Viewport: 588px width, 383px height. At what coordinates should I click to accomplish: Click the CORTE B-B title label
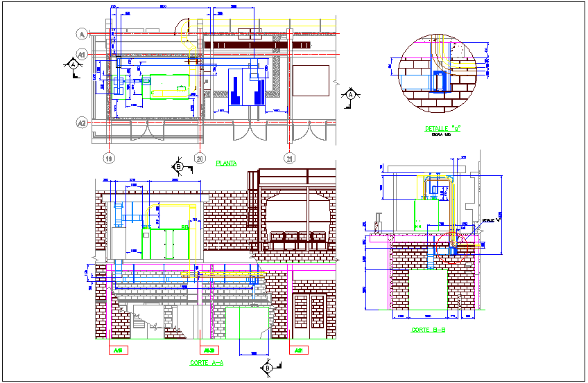click(428, 330)
